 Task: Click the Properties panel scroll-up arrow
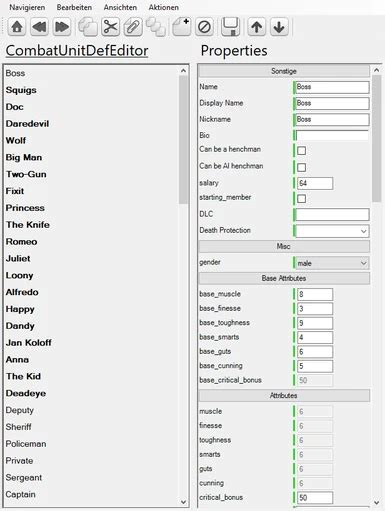pyautogui.click(x=377, y=70)
